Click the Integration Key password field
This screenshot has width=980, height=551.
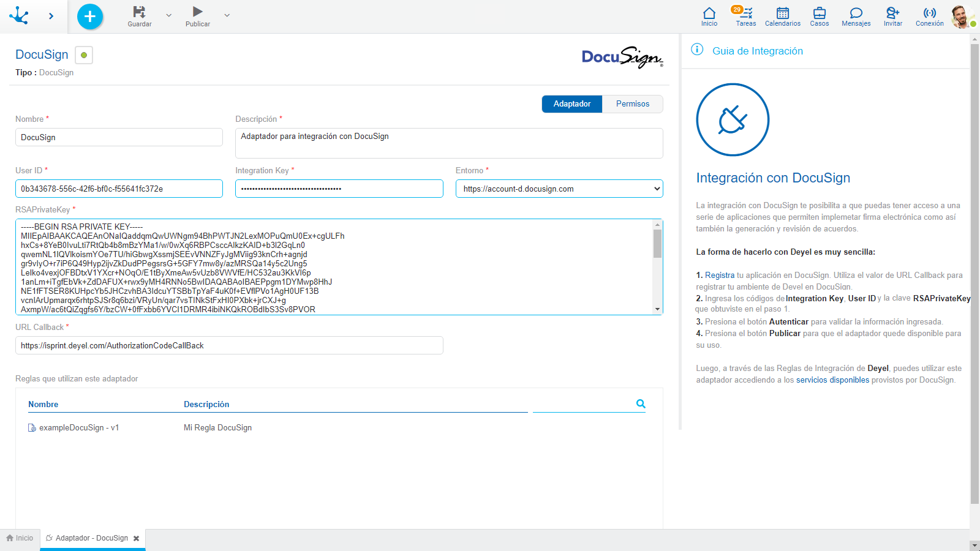pos(339,189)
